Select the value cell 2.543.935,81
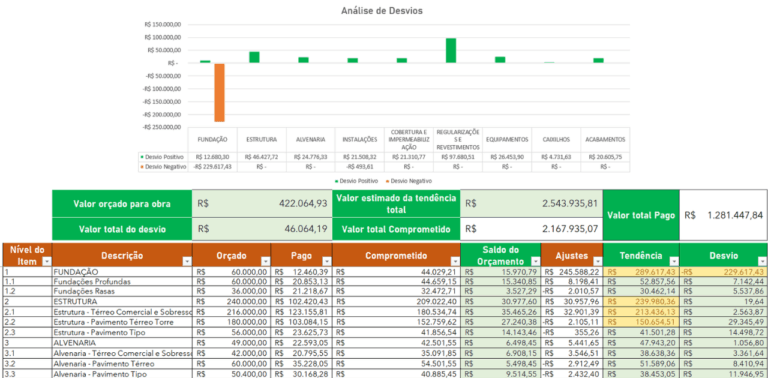This screenshot has width=768, height=378. point(531,204)
